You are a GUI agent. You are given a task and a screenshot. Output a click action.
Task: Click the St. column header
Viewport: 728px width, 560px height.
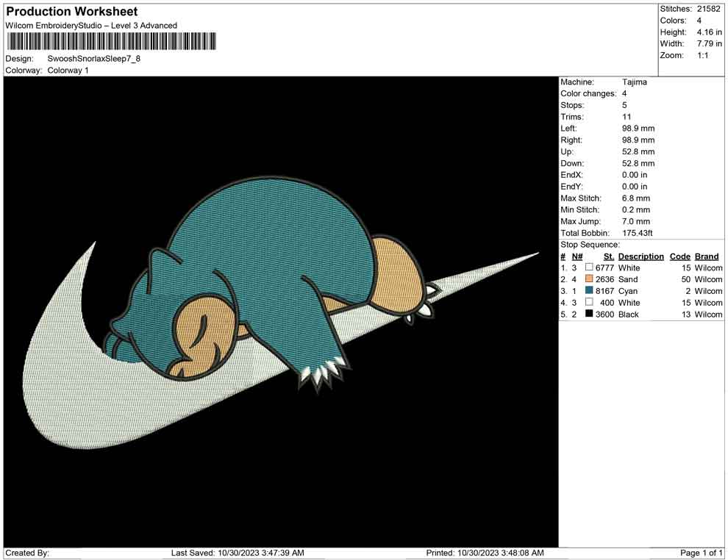coord(608,256)
